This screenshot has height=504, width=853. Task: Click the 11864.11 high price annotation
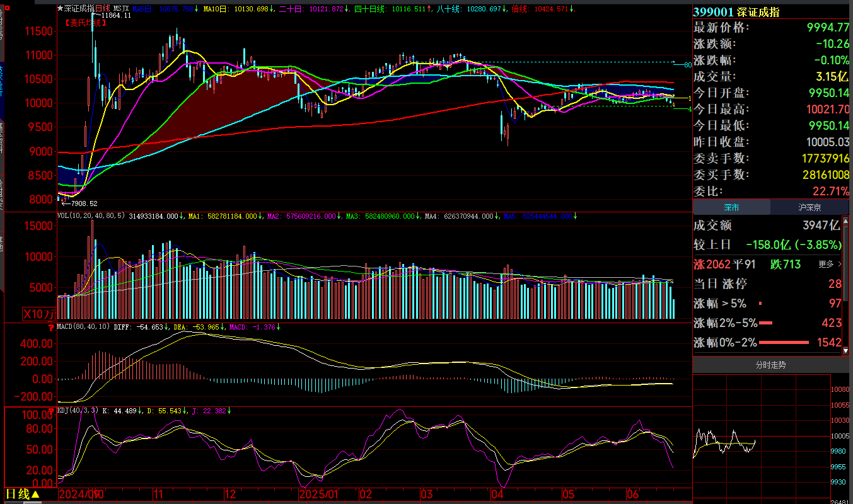point(115,15)
